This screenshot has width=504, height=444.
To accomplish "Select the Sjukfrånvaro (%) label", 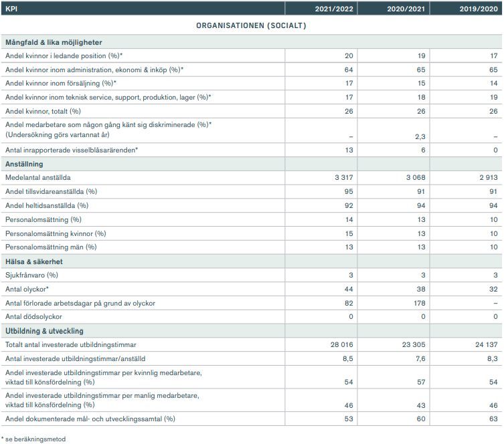I will tap(32, 275).
